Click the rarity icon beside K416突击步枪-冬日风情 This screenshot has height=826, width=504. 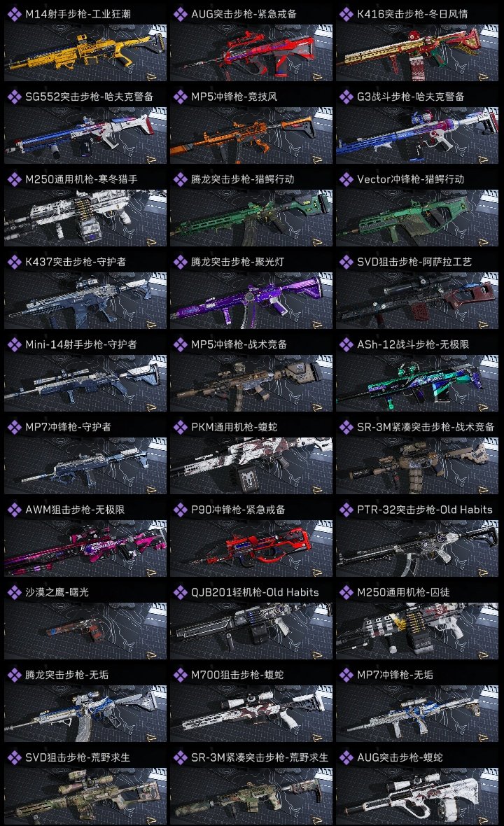(x=346, y=14)
